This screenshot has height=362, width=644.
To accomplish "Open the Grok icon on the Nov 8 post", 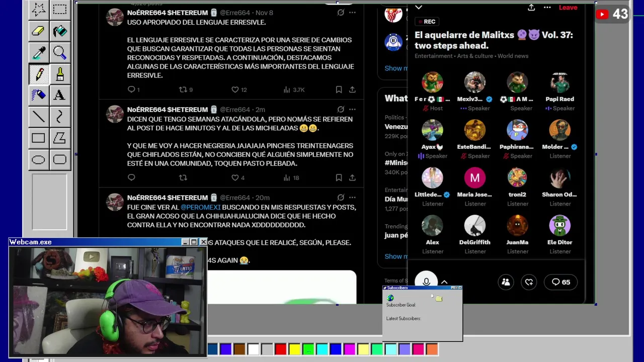I will (x=341, y=13).
